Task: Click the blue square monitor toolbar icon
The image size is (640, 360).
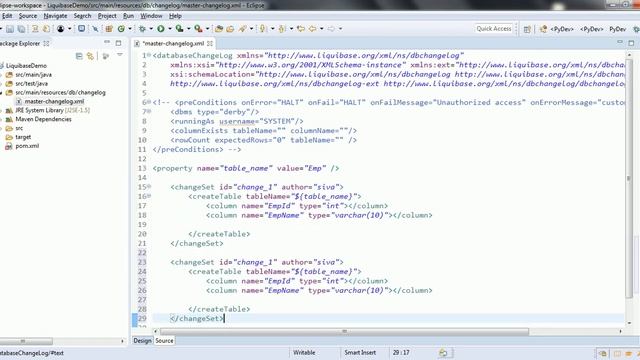Action: [x=82, y=29]
